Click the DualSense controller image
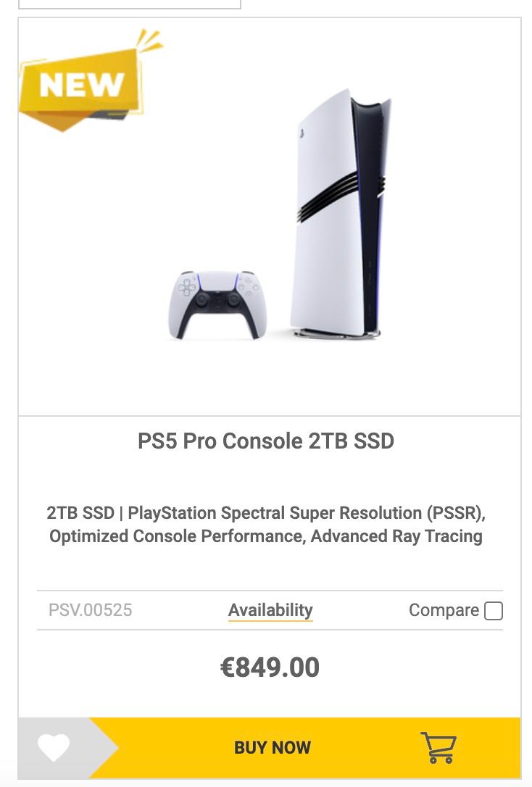Screen dimensions: 532x787 (x=217, y=304)
